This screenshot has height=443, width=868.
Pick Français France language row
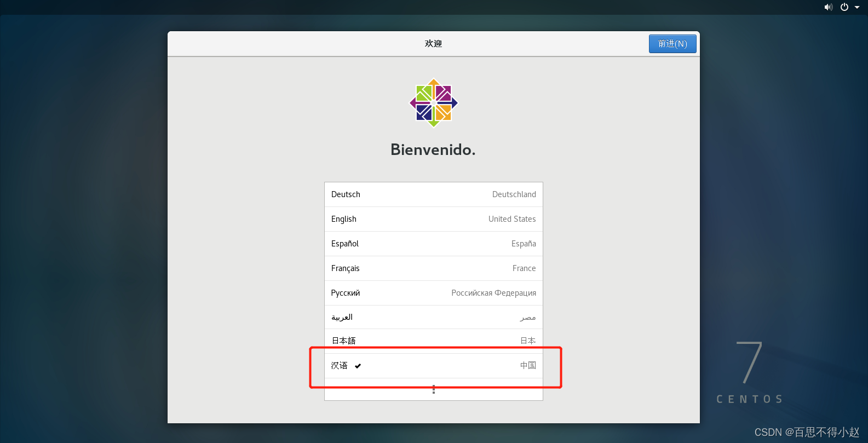click(x=434, y=268)
